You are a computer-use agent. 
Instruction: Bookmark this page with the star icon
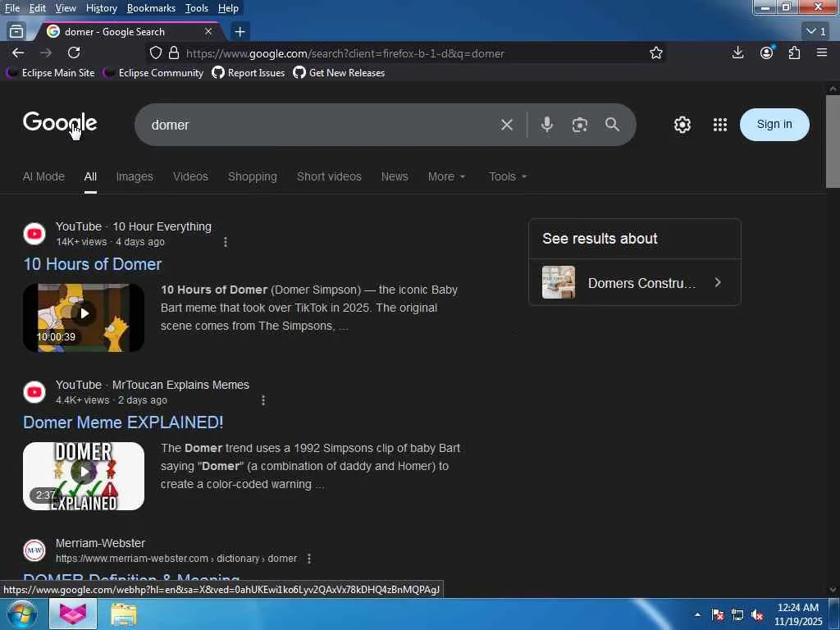click(x=655, y=53)
